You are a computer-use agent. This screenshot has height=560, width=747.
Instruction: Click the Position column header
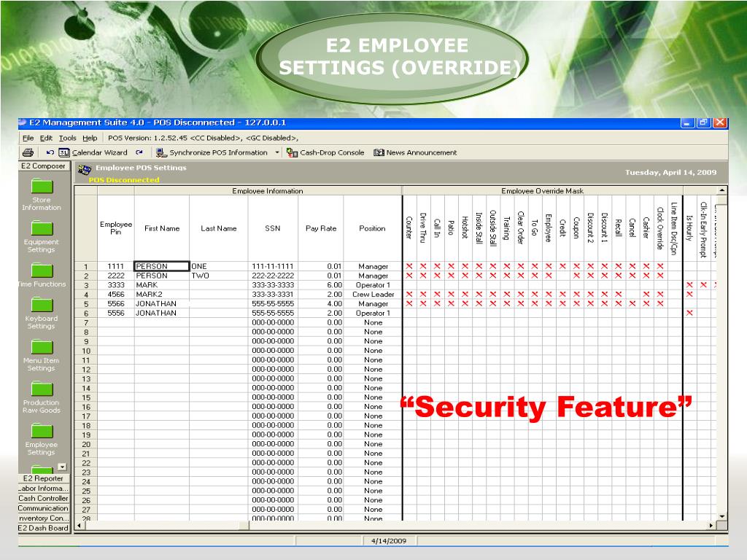point(373,228)
